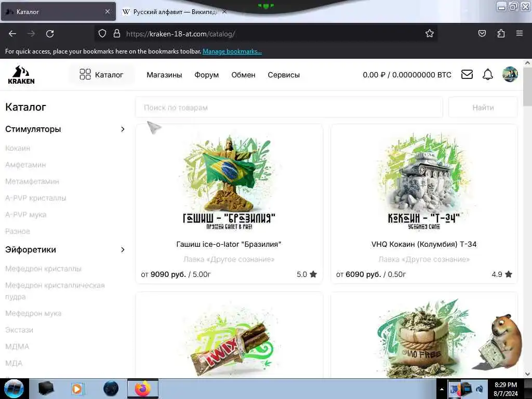
Task: Click the taskbar clock showing 8:29 PM
Action: point(506,389)
